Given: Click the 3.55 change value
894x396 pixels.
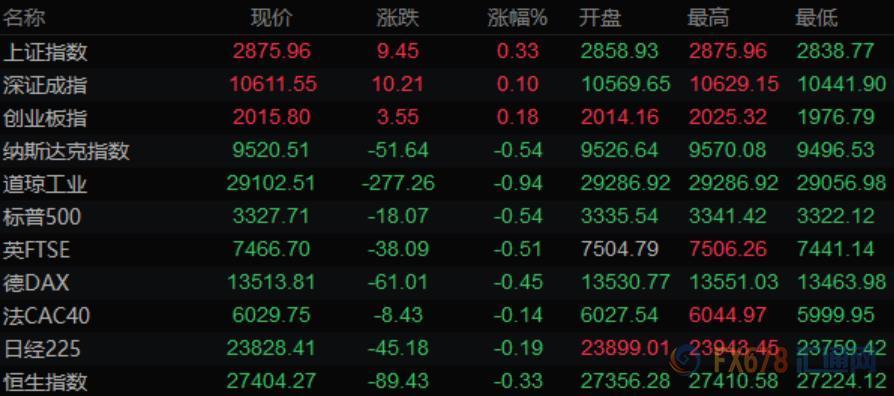Looking at the screenshot, I should 397,117.
